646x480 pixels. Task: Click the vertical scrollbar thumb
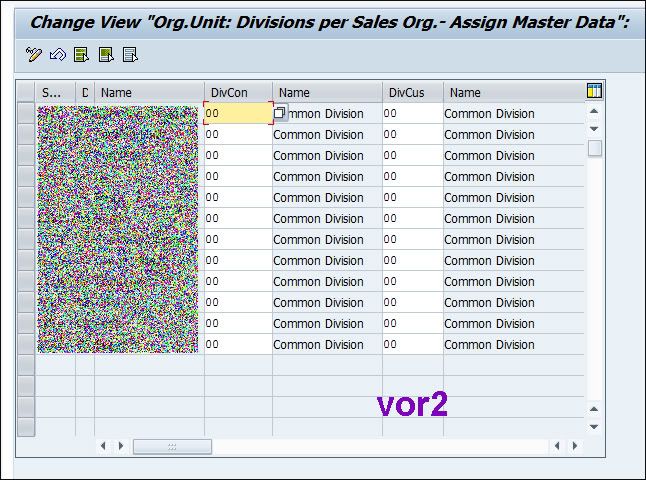[594, 148]
